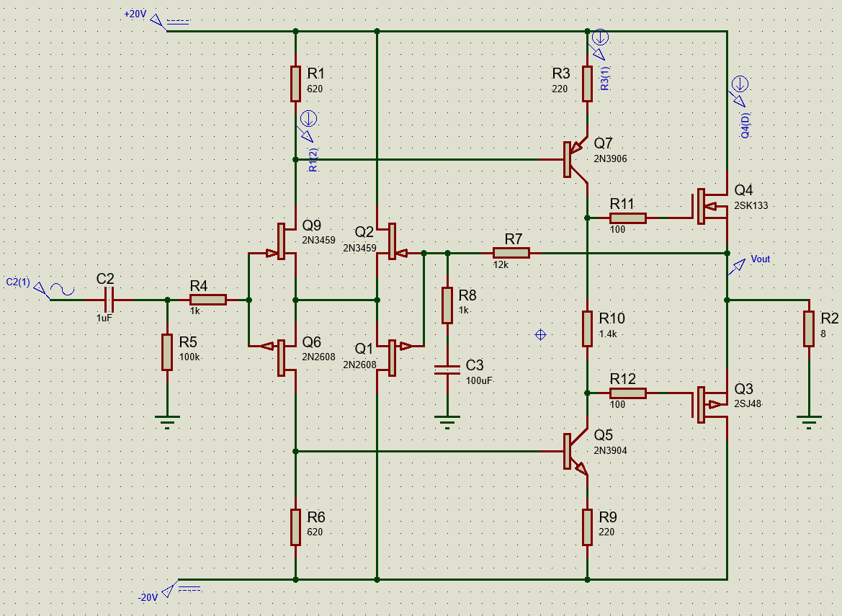The height and width of the screenshot is (616, 842).
Task: Click the 100k value beside R5
Action: click(x=189, y=357)
